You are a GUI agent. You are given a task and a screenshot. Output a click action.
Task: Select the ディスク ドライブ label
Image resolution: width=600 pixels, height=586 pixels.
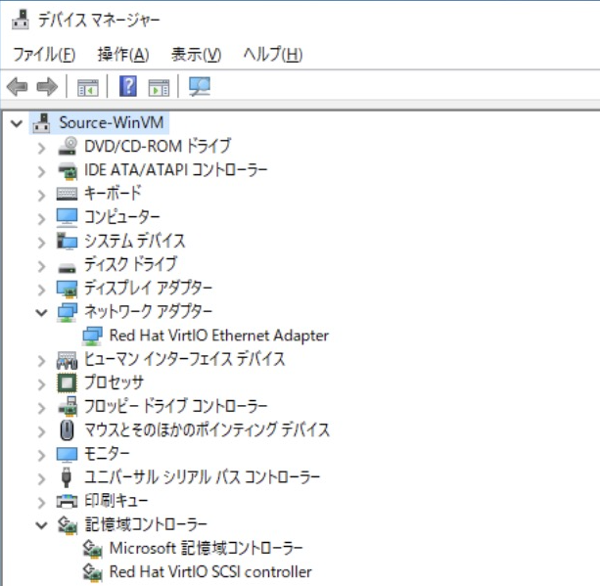point(131,264)
